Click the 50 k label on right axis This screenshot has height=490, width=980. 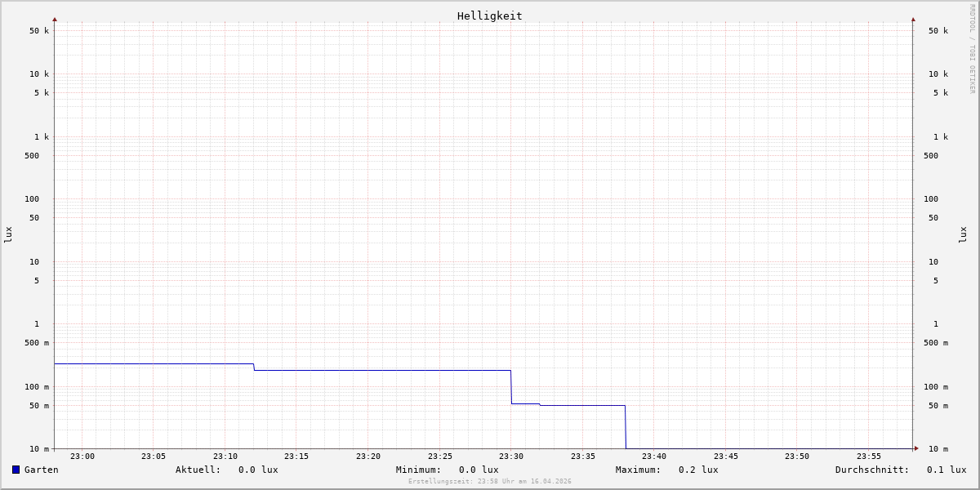tap(938, 31)
